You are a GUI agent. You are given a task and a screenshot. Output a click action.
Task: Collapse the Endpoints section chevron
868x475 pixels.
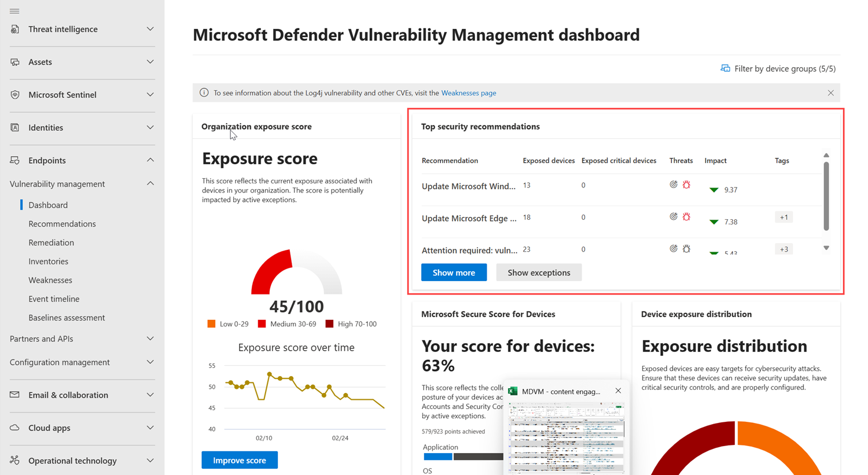[150, 160]
